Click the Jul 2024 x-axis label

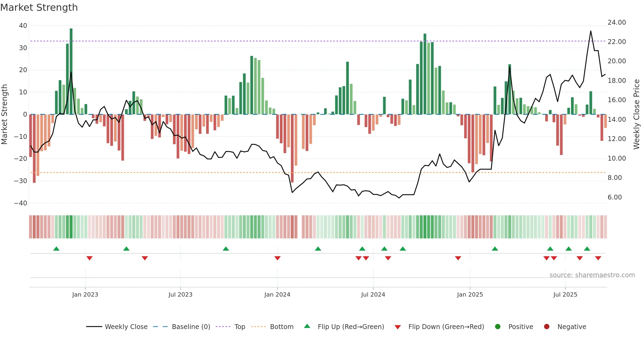point(373,294)
